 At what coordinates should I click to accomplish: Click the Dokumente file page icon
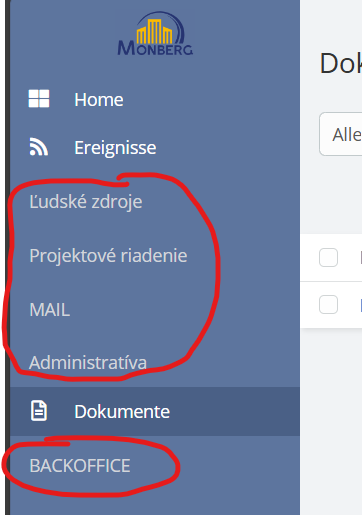(39, 411)
